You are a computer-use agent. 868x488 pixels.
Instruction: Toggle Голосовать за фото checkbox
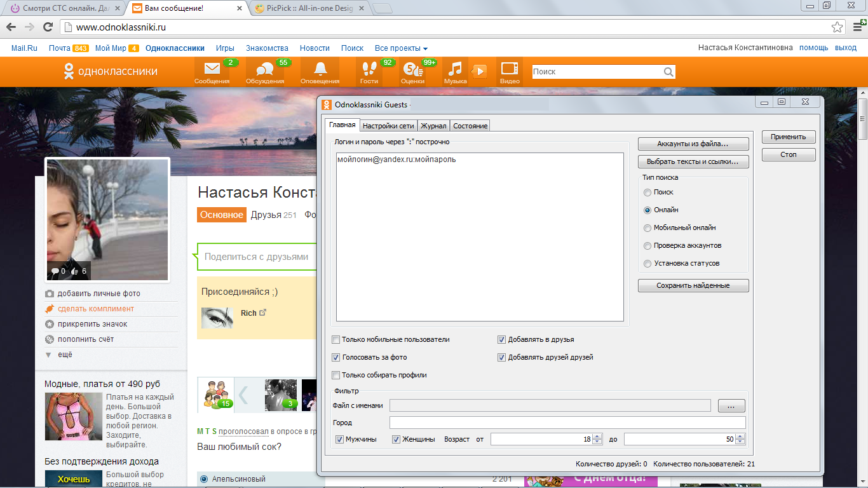click(336, 357)
